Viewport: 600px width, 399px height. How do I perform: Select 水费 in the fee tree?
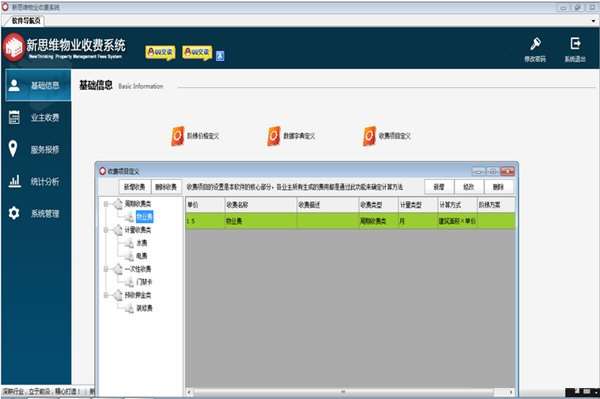pyautogui.click(x=142, y=243)
